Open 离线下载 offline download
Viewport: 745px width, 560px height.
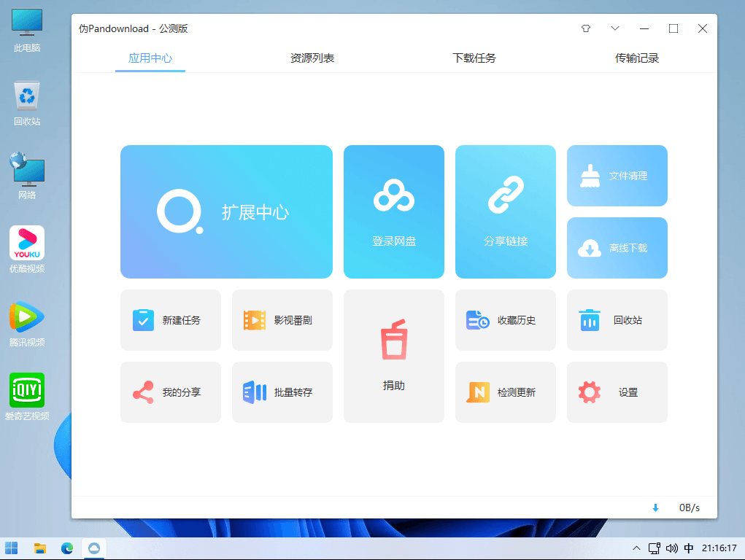pyautogui.click(x=617, y=248)
